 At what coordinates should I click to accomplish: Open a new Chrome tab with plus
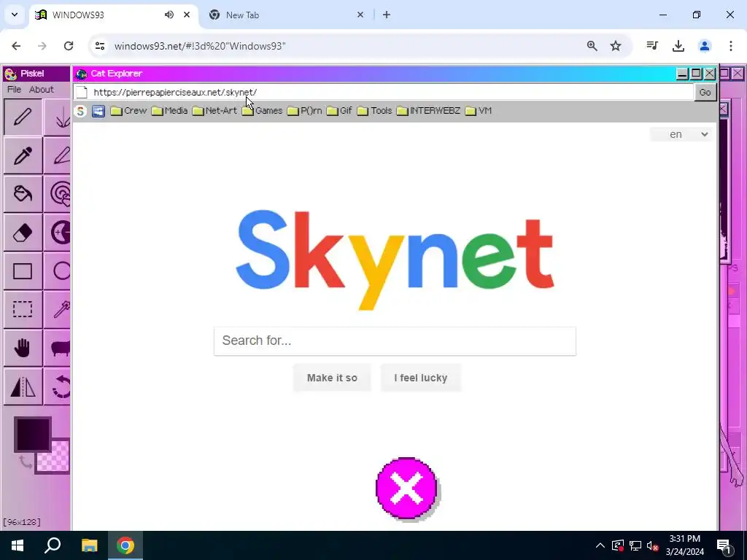tap(387, 15)
